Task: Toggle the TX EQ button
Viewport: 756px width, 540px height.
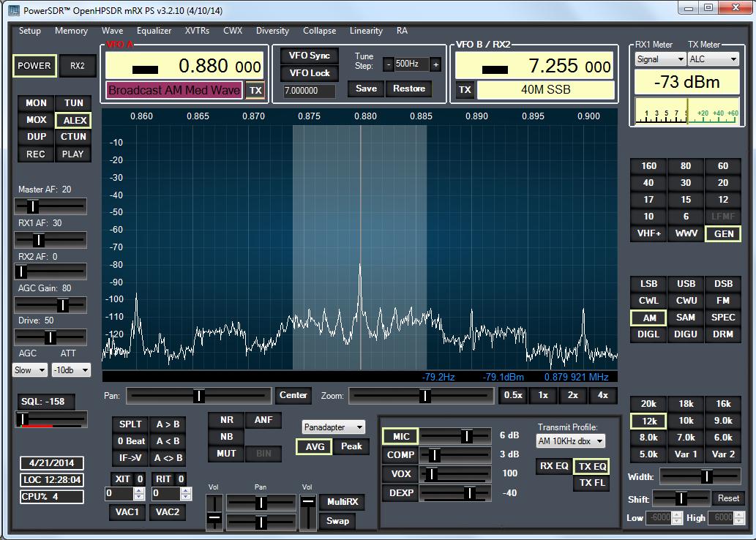Action: click(x=592, y=467)
